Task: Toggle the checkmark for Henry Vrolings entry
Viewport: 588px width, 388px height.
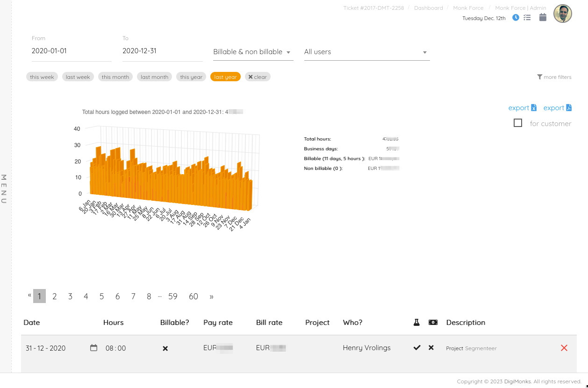Action: pos(417,348)
